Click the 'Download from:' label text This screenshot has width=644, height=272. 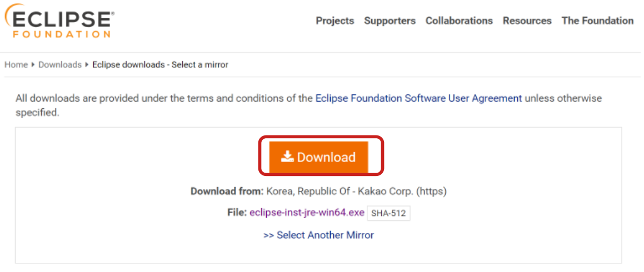coord(227,192)
